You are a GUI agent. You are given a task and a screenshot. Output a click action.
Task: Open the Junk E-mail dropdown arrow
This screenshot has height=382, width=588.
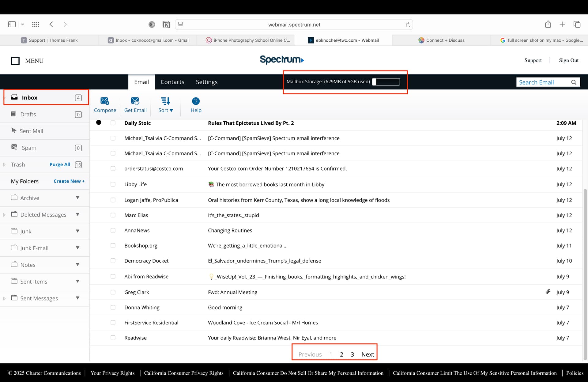click(78, 248)
